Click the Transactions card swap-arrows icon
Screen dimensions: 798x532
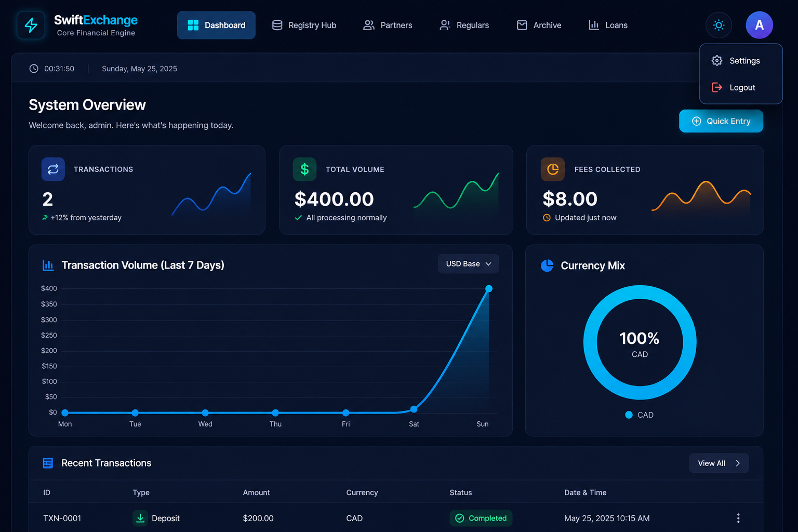[x=53, y=169]
